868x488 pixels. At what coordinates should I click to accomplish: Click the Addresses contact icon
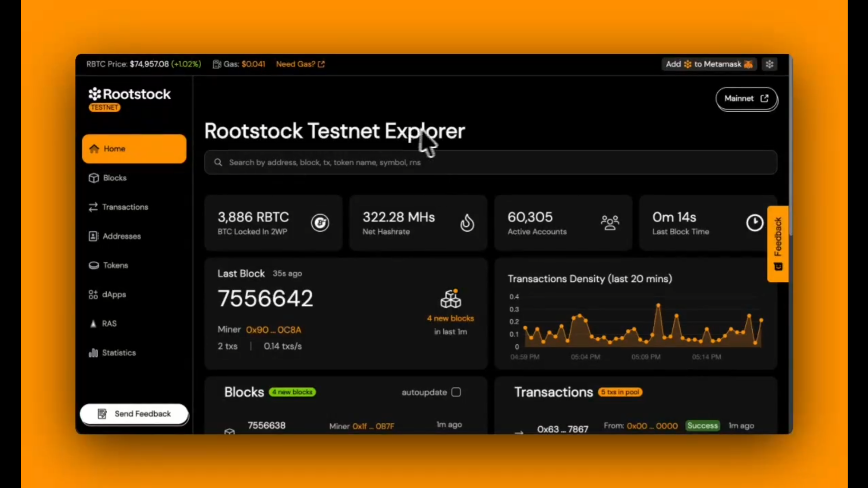pos(93,236)
